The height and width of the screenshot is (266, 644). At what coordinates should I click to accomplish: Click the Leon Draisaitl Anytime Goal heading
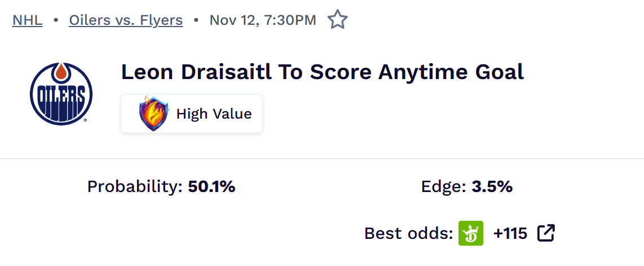click(x=322, y=72)
